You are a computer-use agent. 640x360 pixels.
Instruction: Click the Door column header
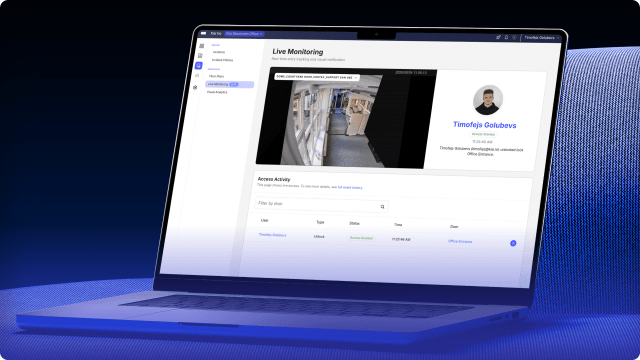point(454,227)
